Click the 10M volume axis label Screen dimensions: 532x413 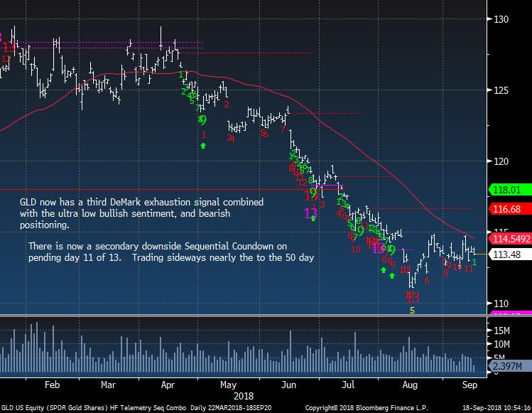[x=501, y=344]
